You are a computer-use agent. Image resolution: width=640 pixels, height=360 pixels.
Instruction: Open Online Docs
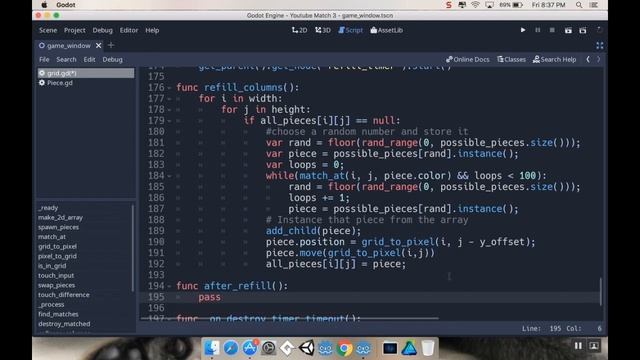(468, 60)
